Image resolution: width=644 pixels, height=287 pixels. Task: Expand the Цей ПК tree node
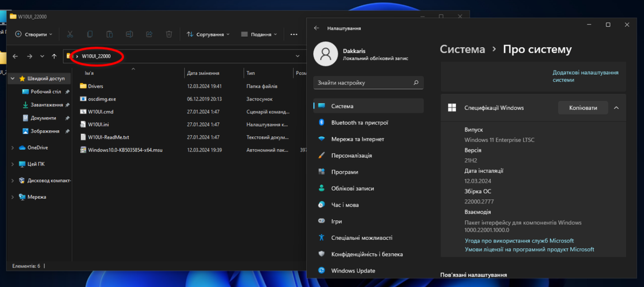[13, 164]
